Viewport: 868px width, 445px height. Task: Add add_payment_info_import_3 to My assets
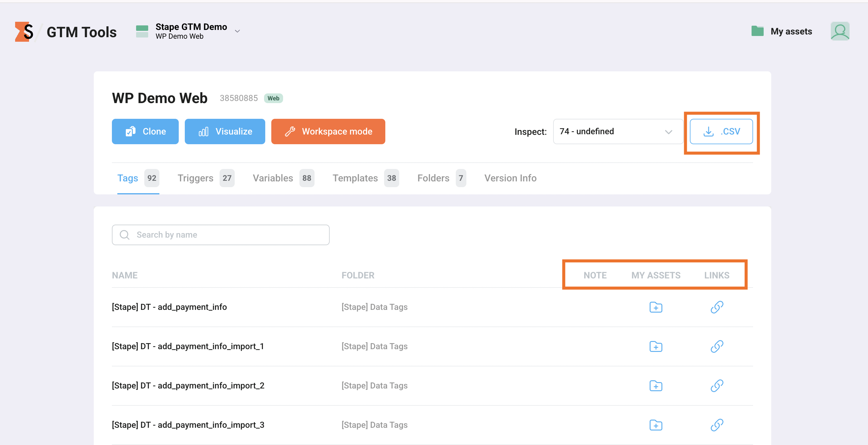[x=656, y=425]
